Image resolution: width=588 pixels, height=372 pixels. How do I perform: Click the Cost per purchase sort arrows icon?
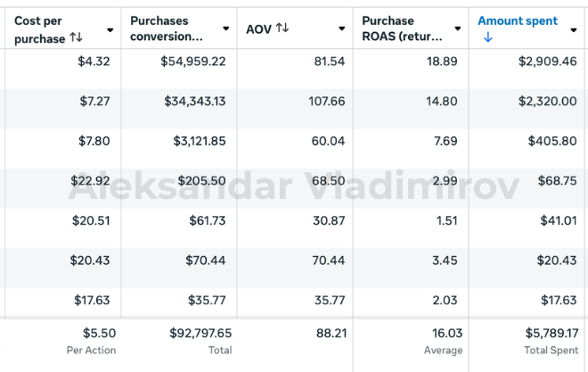click(76, 38)
